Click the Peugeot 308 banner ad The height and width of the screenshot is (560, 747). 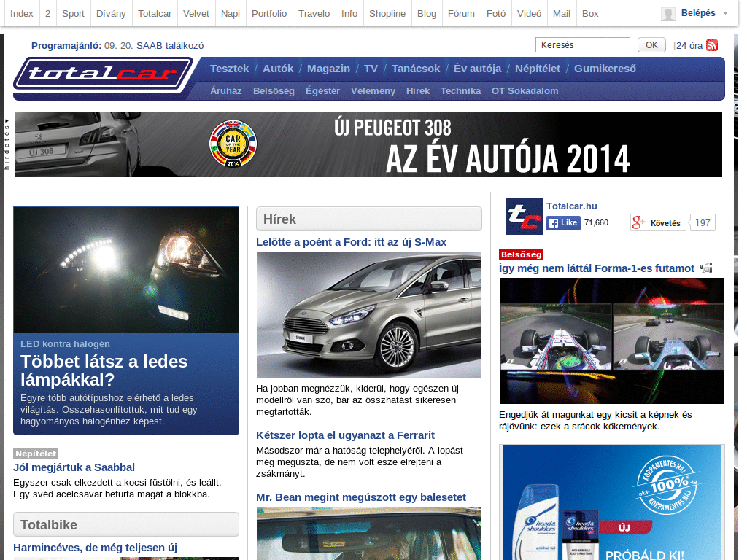(368, 144)
